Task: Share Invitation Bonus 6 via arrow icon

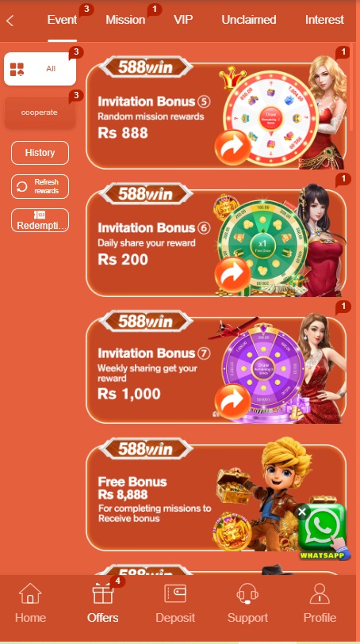Action: 233,275
